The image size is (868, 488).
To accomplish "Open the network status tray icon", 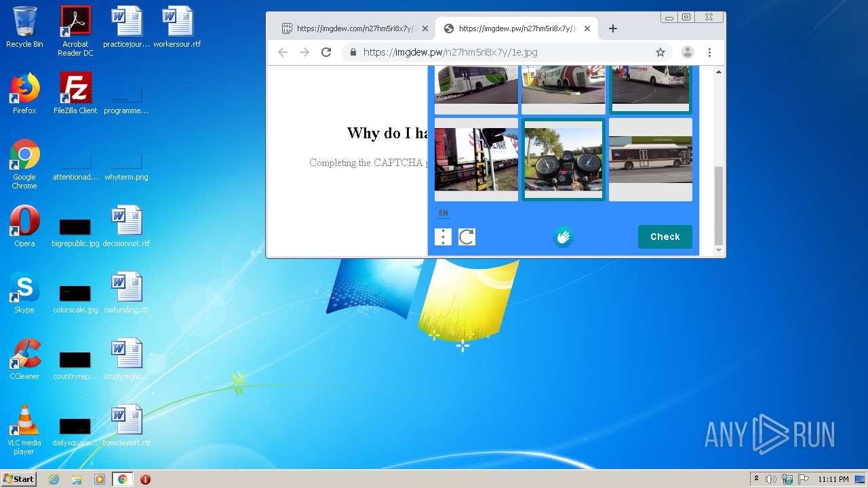I will [x=787, y=479].
